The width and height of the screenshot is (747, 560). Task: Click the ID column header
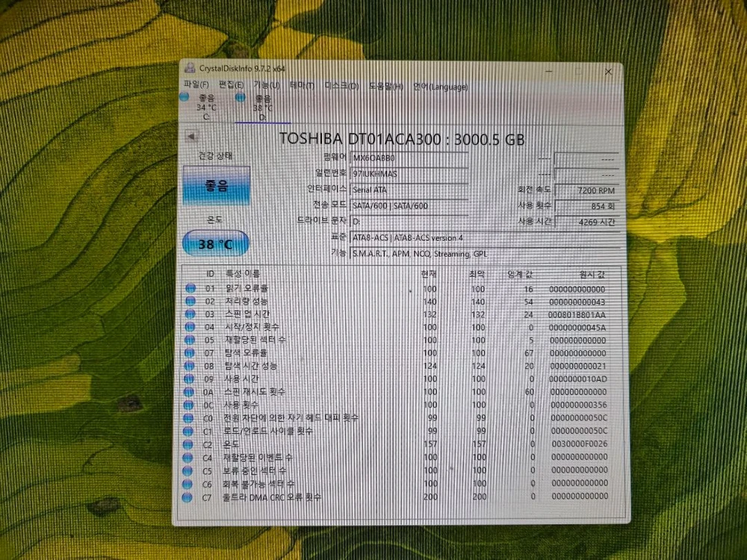pyautogui.click(x=210, y=274)
